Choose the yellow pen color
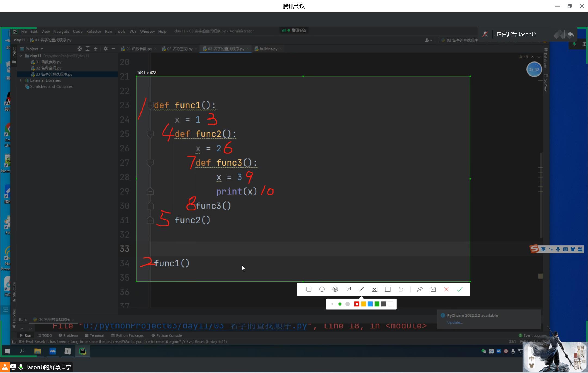Viewport: 588px width, 373px height. pos(363,304)
